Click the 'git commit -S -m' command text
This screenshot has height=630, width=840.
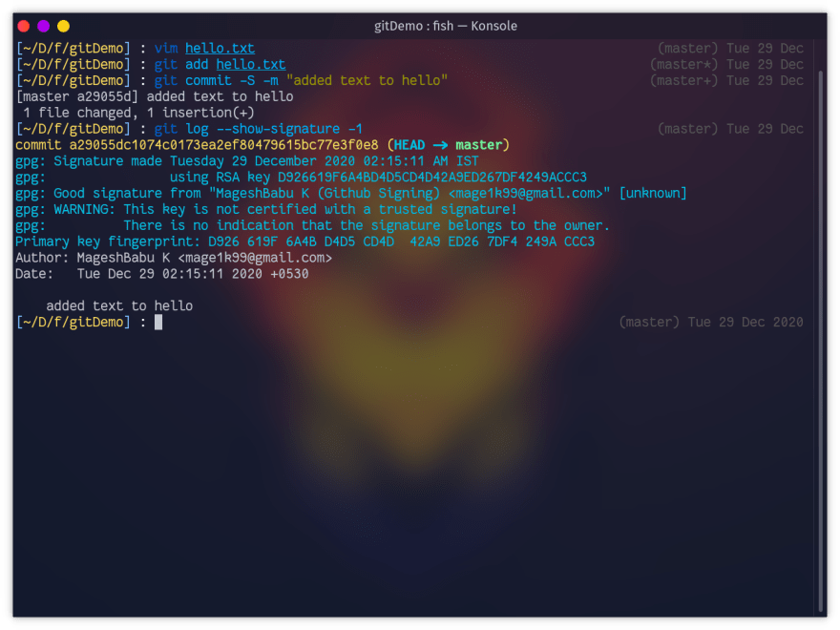click(x=216, y=80)
